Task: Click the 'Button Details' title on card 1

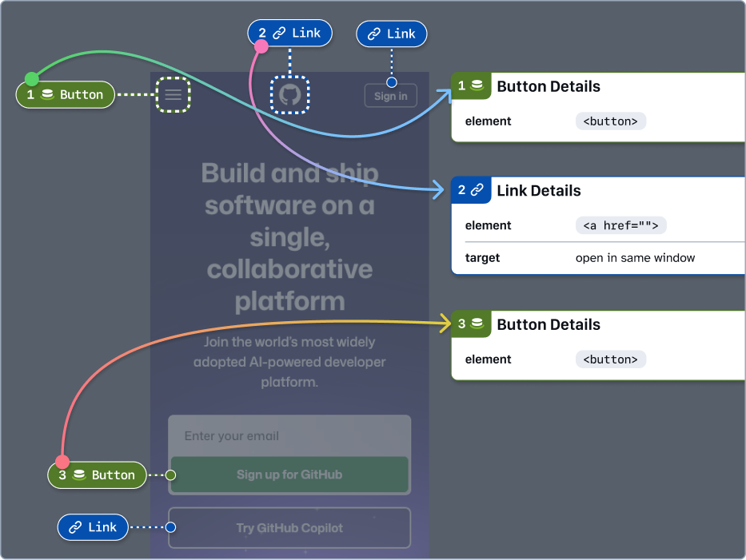Action: pos(549,86)
